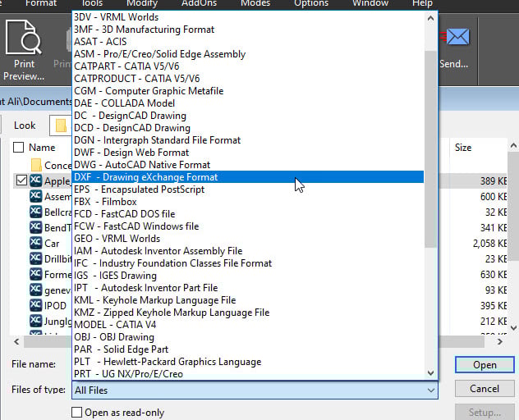This screenshot has height=420, width=519.
Task: Click the file list scroll down arrow
Action: pyautogui.click(x=513, y=328)
